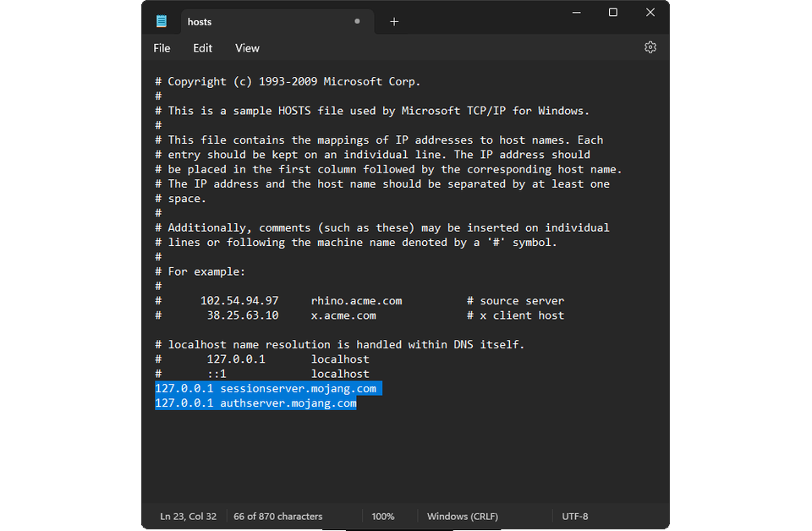Open the View menu

[x=247, y=48]
